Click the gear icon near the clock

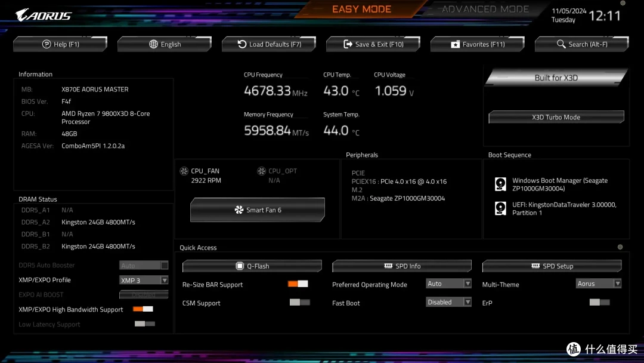point(623,3)
